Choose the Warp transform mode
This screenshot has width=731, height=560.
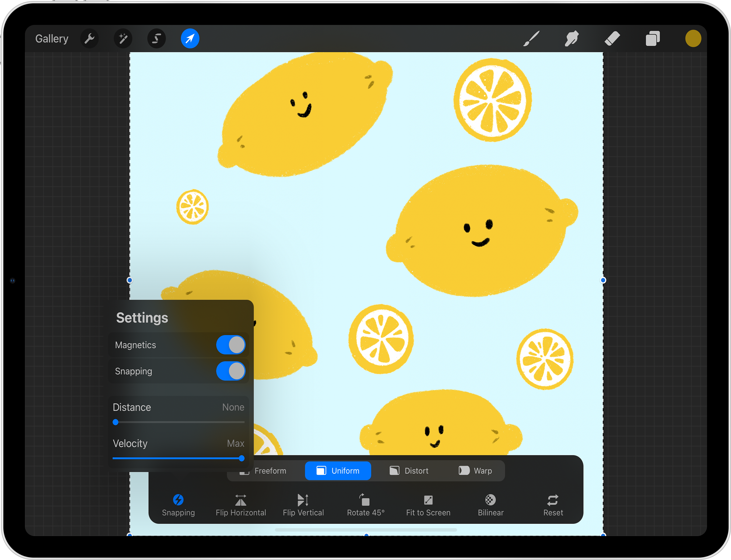475,471
